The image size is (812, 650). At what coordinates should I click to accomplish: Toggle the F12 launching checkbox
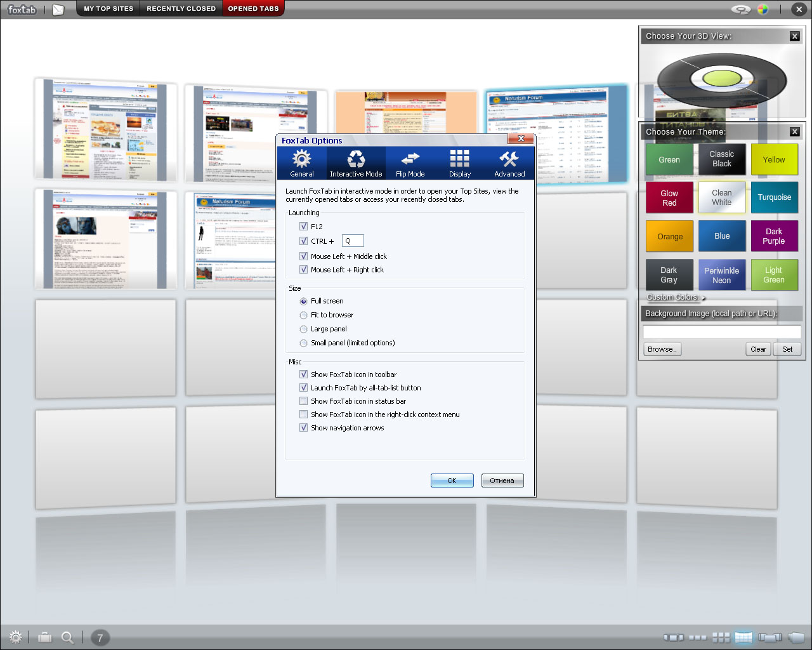pyautogui.click(x=303, y=226)
